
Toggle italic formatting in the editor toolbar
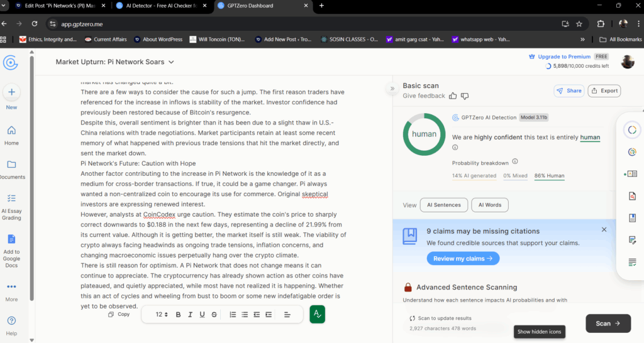click(x=190, y=314)
